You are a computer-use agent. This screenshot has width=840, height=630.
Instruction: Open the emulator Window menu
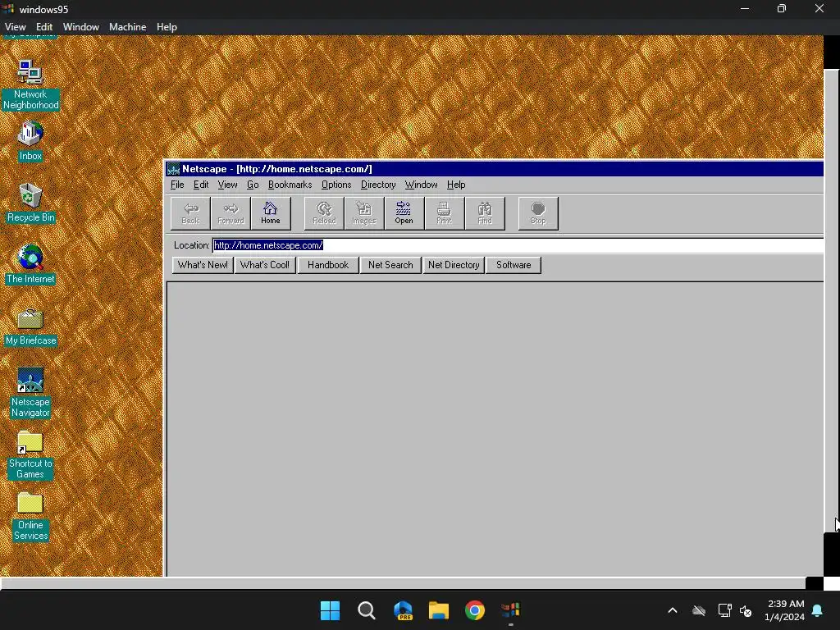[x=81, y=27]
